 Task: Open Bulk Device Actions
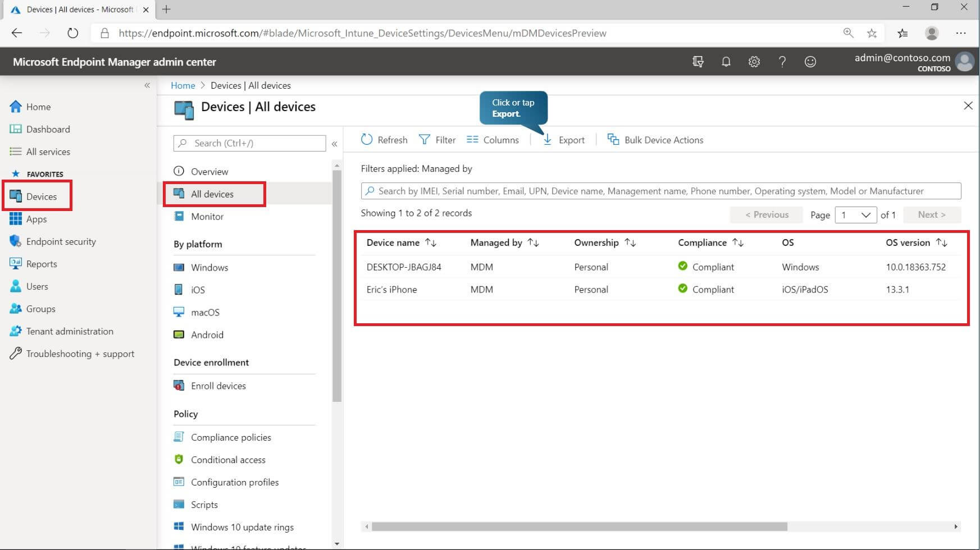[x=655, y=140]
